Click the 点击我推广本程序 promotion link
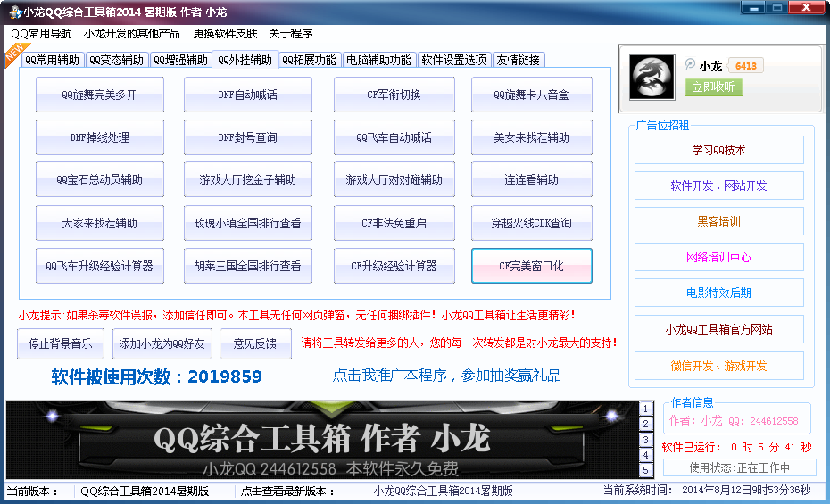830x504 pixels. [x=446, y=376]
